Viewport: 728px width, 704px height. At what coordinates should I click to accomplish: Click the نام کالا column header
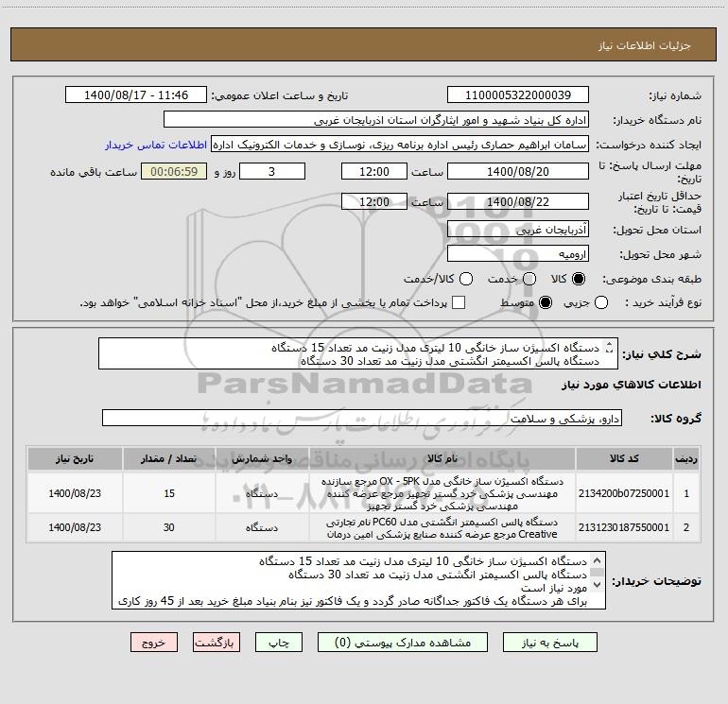point(442,458)
